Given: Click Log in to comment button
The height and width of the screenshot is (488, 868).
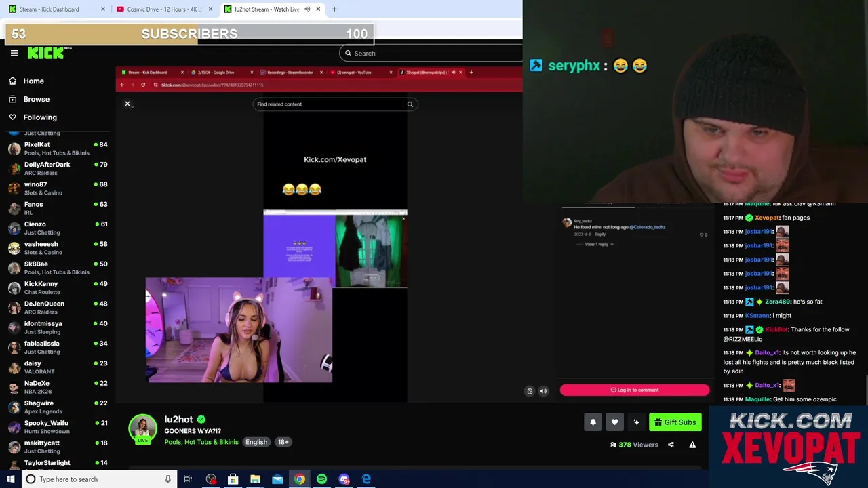Looking at the screenshot, I should tap(635, 390).
